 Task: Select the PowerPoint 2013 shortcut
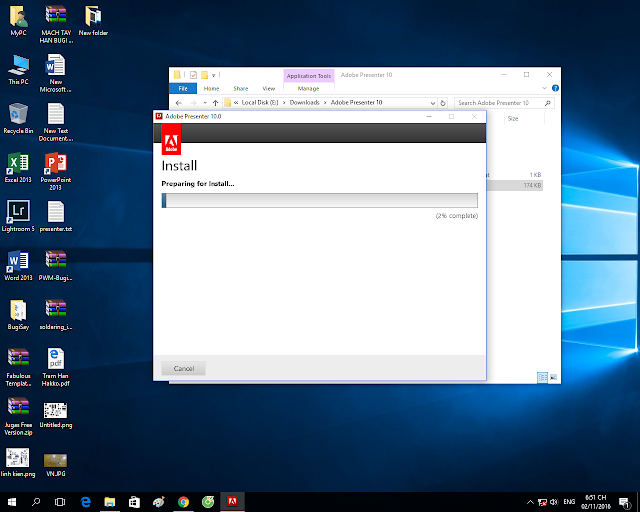click(x=56, y=171)
